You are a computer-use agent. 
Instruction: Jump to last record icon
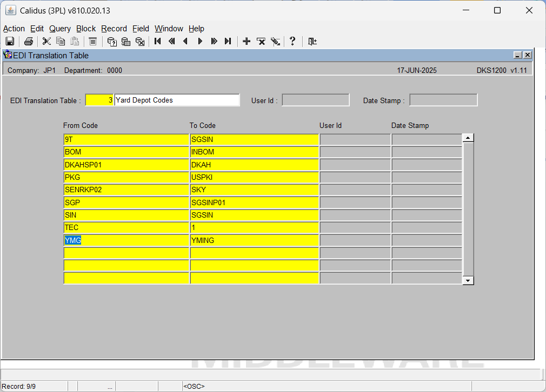[x=228, y=42]
